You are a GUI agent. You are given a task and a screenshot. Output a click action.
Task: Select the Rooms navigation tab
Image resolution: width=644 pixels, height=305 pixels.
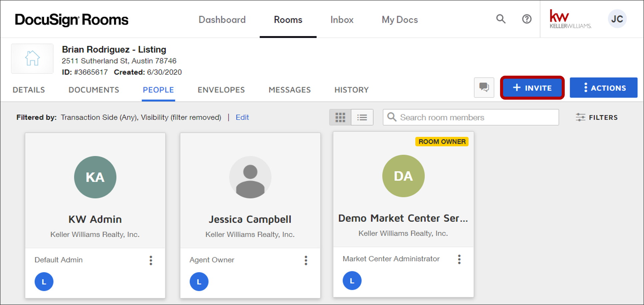tap(288, 20)
